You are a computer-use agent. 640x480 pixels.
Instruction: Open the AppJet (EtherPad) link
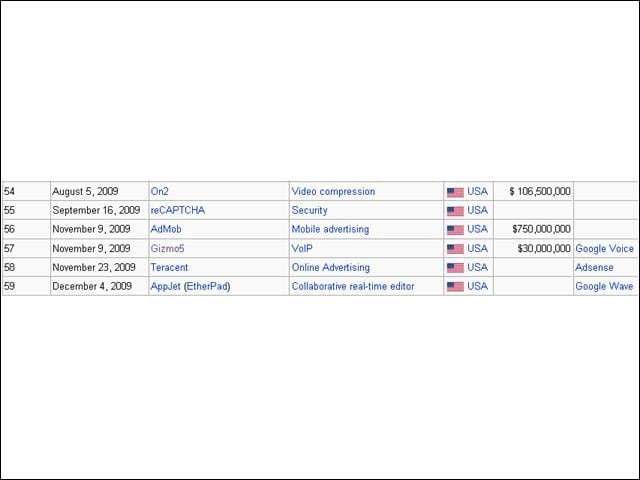pyautogui.click(x=190, y=286)
